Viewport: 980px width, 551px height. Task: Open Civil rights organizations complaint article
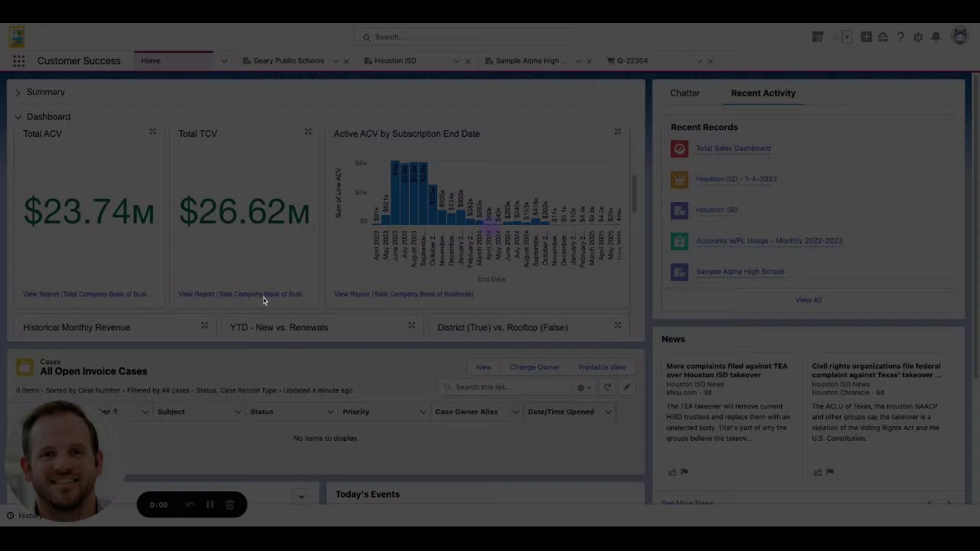(x=876, y=370)
